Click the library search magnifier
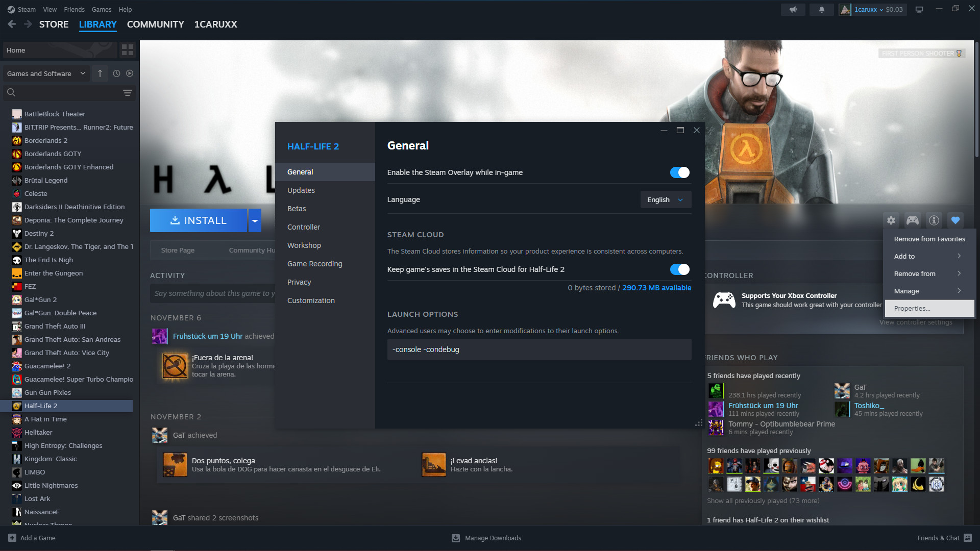The height and width of the screenshot is (551, 980). [11, 92]
